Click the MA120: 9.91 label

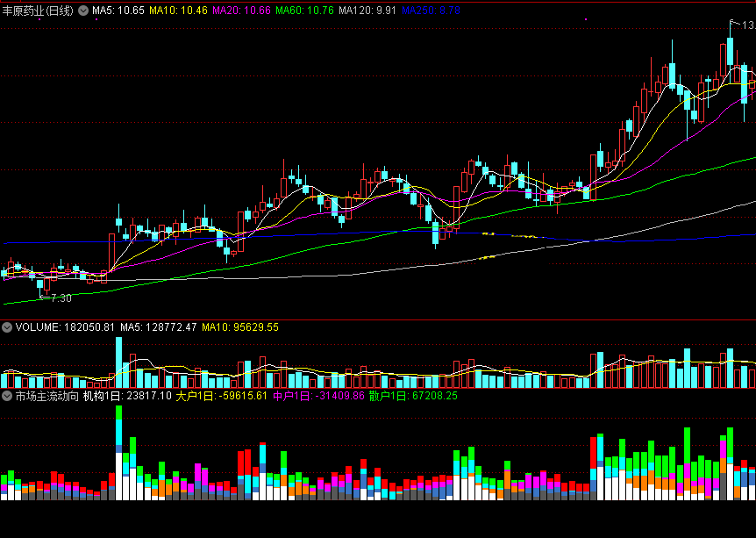(x=367, y=11)
